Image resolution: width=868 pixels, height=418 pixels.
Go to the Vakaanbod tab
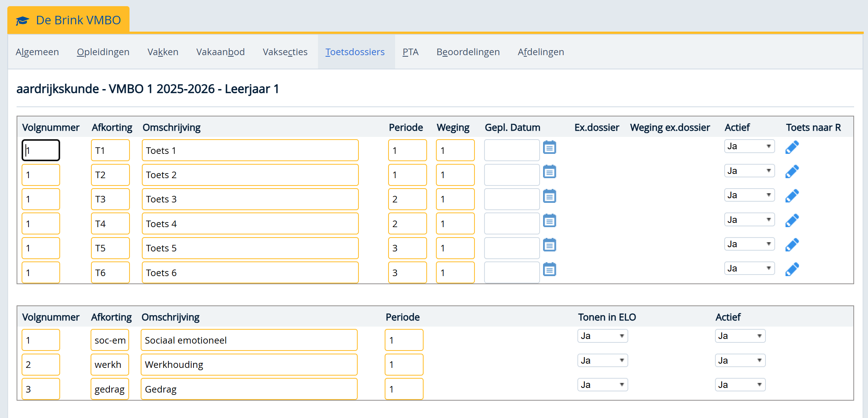coord(220,52)
